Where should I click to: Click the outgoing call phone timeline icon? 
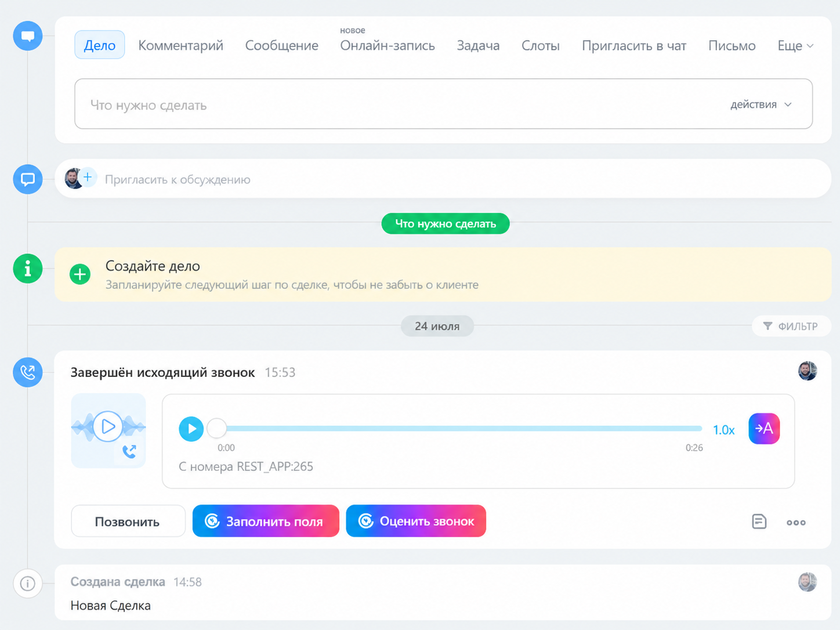(28, 372)
